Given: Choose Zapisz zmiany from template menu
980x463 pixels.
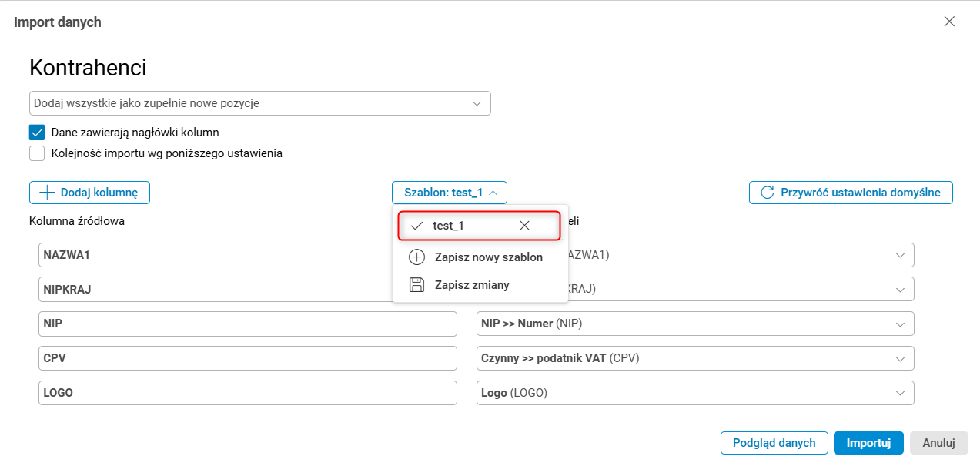Looking at the screenshot, I should (471, 285).
